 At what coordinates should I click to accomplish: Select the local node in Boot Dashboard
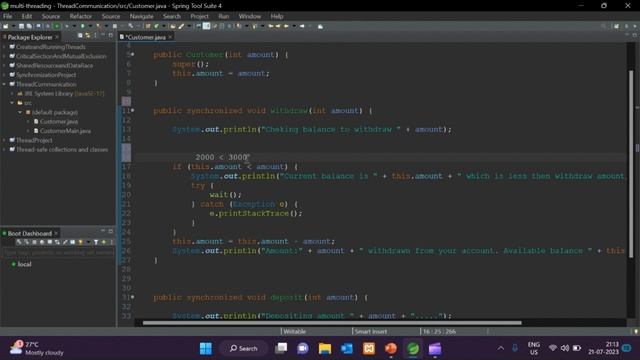[24, 264]
